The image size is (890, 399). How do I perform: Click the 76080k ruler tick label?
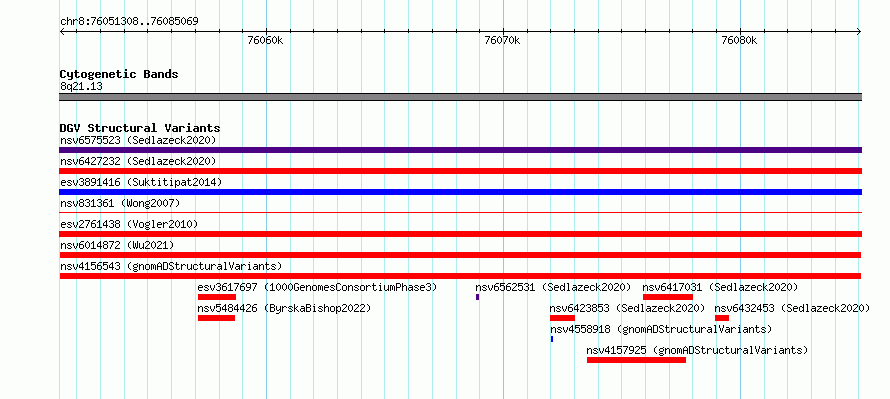click(x=739, y=40)
